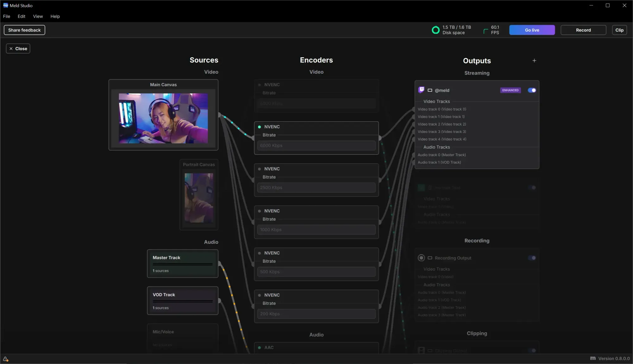Select the Main Canvas preview thumbnail
This screenshot has height=364, width=633.
[163, 118]
